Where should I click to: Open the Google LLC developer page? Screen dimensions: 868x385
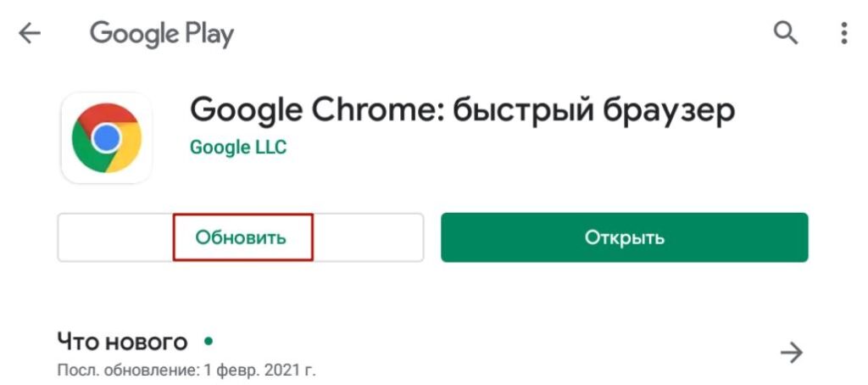(238, 147)
